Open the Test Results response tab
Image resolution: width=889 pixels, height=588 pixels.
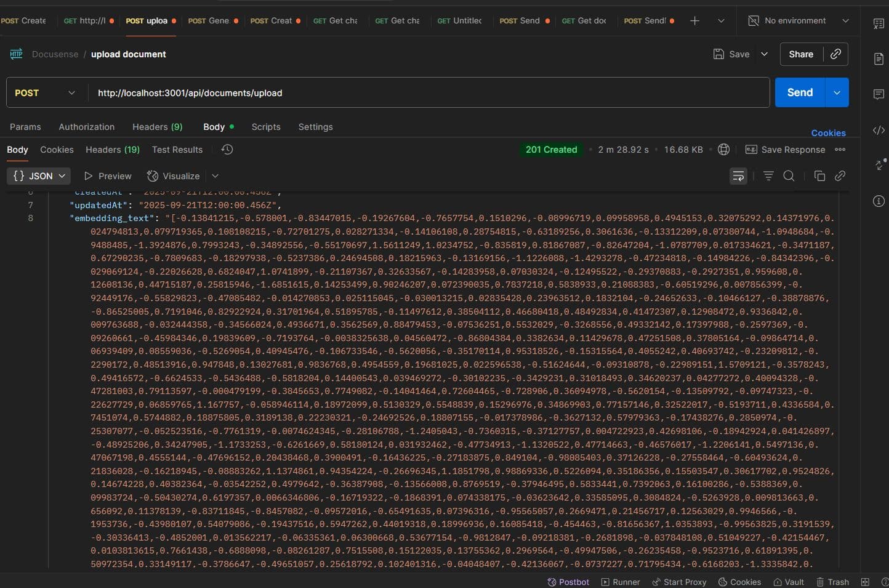(x=177, y=150)
